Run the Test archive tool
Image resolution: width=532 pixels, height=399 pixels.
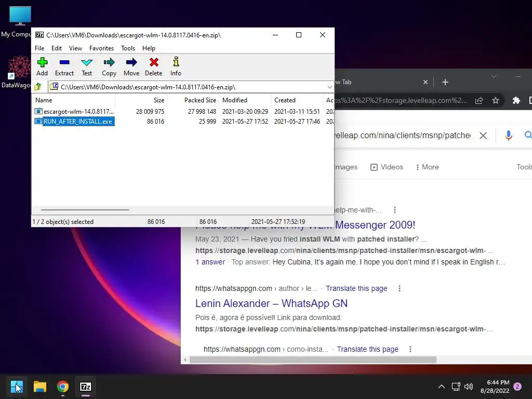point(87,67)
